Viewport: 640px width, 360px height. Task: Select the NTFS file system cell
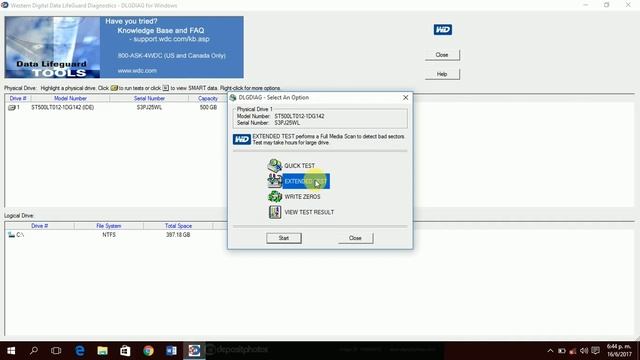(x=109, y=235)
